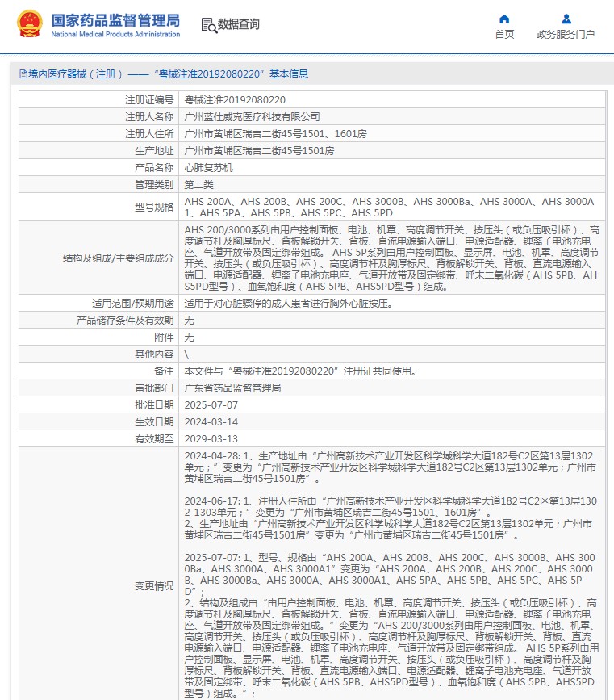Select the 型号规格 value cell listing AHS models

[391, 207]
